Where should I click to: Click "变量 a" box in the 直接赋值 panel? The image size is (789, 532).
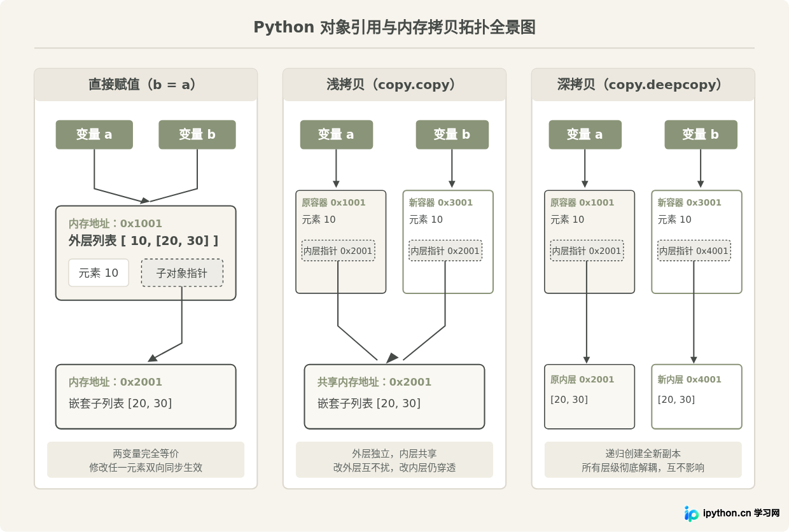pyautogui.click(x=94, y=135)
